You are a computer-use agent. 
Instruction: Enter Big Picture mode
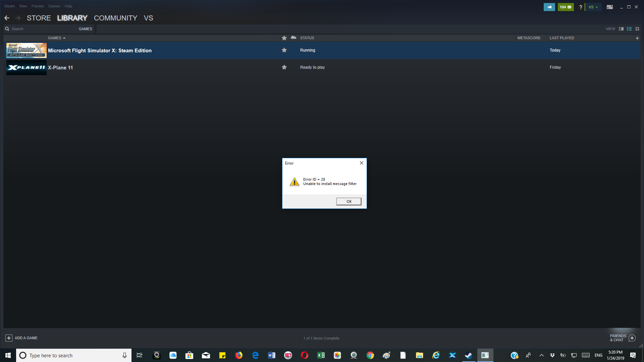610,7
